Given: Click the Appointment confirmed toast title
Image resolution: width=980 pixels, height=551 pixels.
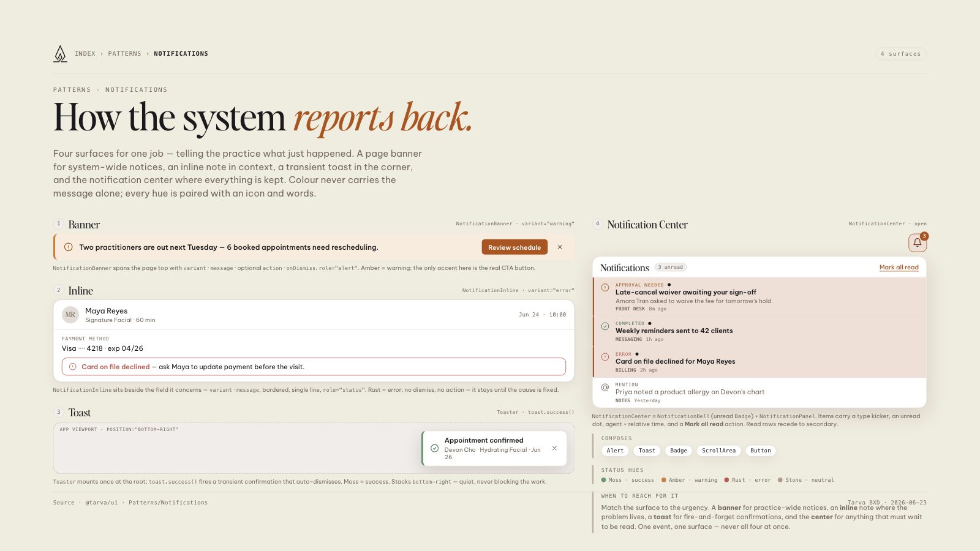Looking at the screenshot, I should tap(484, 440).
